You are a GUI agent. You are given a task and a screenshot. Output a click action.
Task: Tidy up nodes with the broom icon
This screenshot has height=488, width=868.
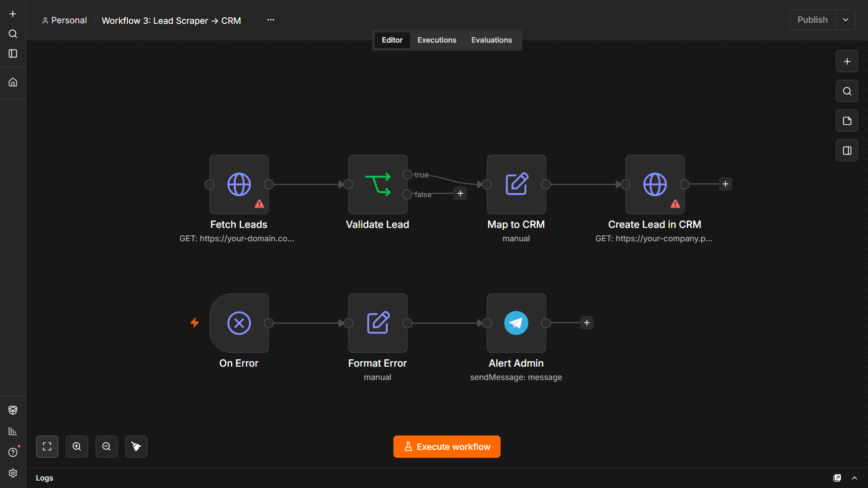point(136,446)
